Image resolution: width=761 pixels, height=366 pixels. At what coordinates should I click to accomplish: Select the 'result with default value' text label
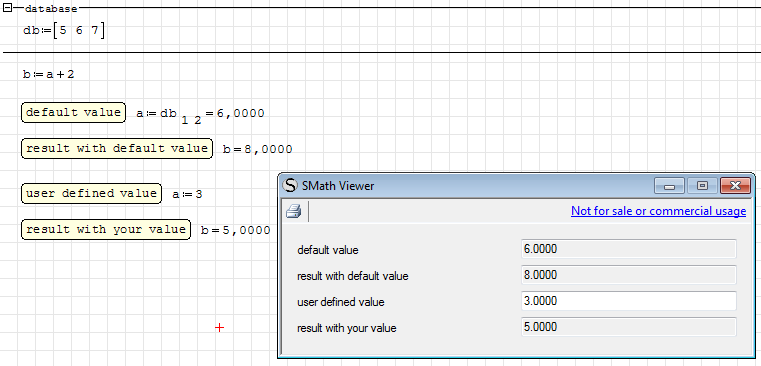(x=117, y=149)
